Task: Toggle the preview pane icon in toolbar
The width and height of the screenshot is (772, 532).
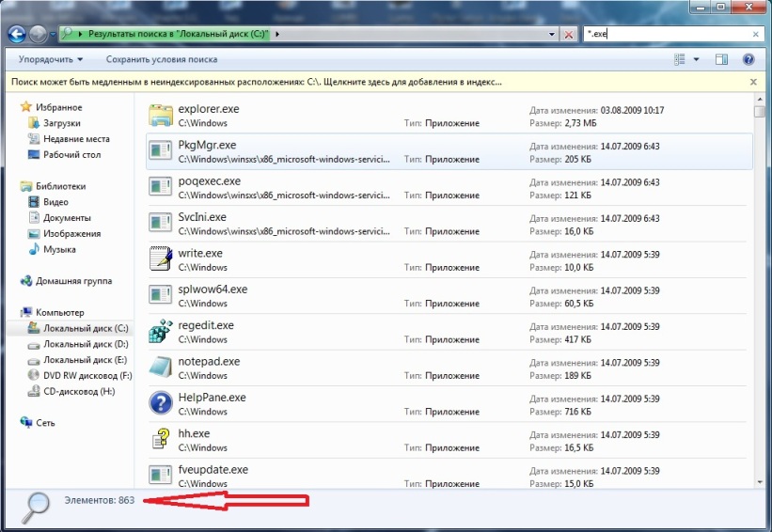Action: (x=722, y=59)
